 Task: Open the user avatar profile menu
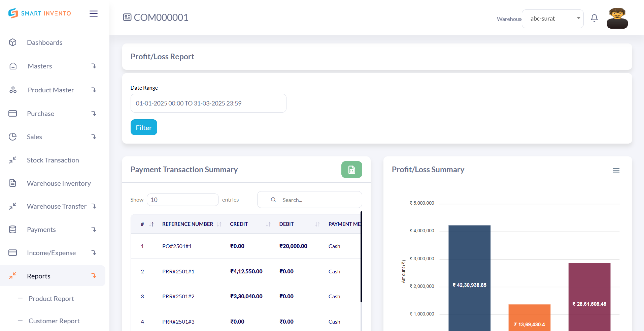click(x=617, y=18)
